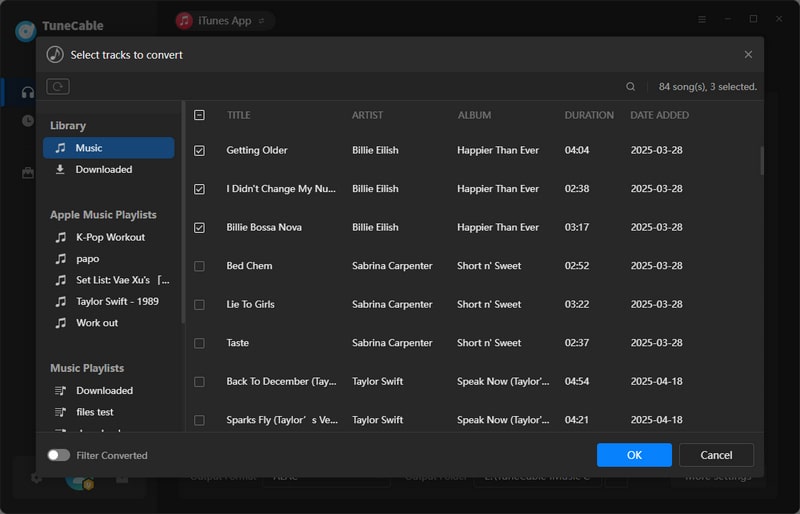Viewport: 800px width, 514px height.
Task: Click date 2025-04-18 in Back To December row
Action: tap(656, 381)
